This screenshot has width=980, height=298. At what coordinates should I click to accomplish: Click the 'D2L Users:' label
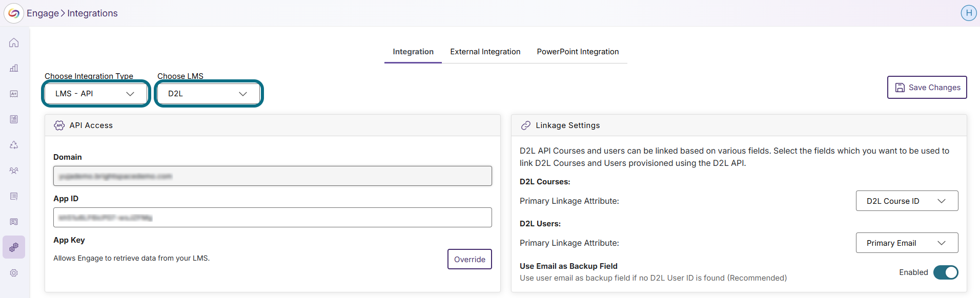540,224
